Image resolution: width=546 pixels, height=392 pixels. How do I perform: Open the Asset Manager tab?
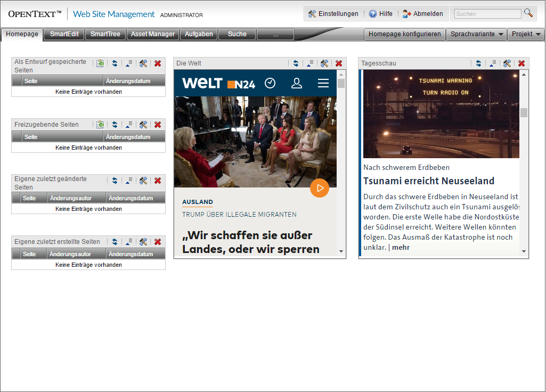[x=152, y=34]
